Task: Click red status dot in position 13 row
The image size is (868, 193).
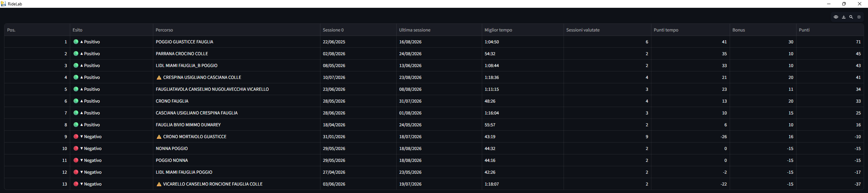Action: (x=76, y=184)
